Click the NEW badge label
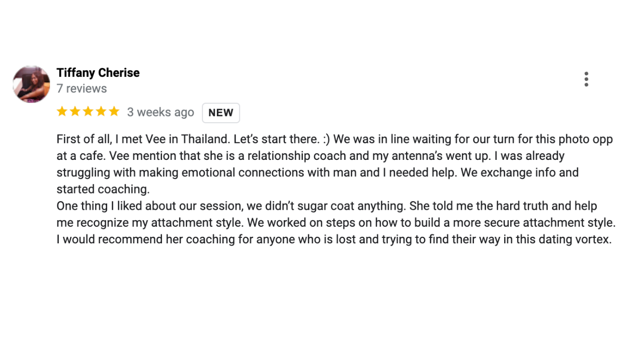The image size is (644, 362). (221, 113)
